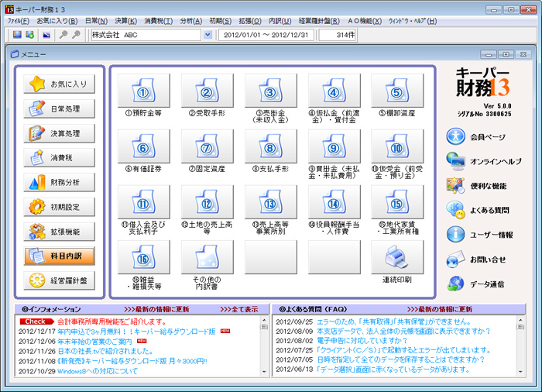Open the ⑬売上高等事業所別 icon
This screenshot has width=542, height=392.
click(271, 201)
